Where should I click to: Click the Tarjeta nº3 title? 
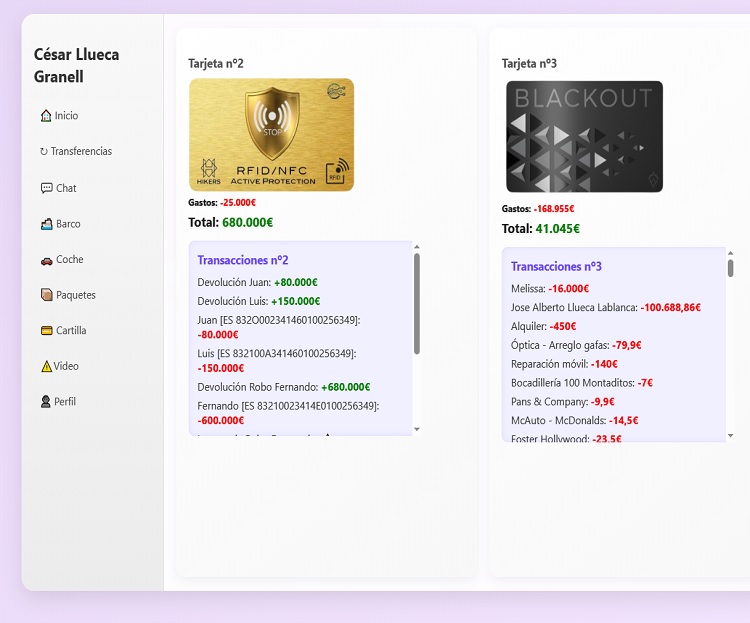pyautogui.click(x=529, y=64)
